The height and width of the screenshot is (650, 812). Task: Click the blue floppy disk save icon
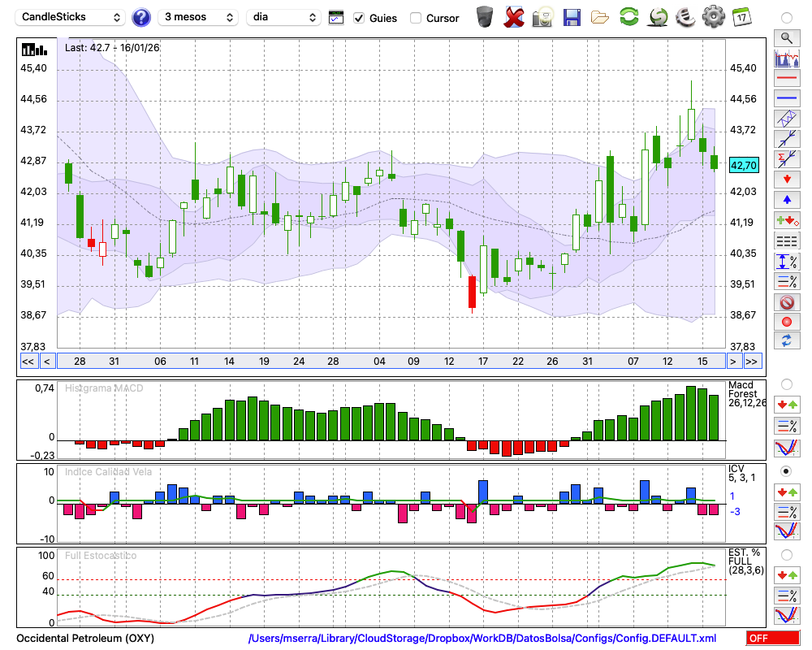click(572, 17)
